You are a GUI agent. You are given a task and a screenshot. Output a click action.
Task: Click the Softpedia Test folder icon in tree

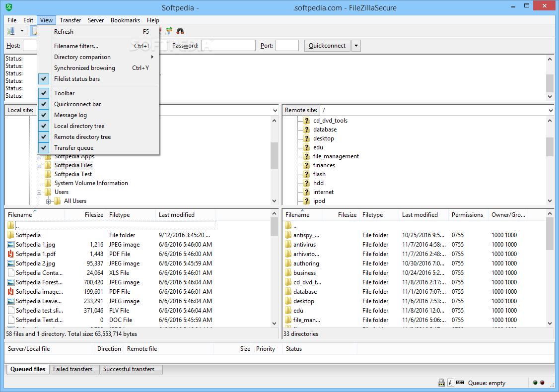(x=48, y=174)
